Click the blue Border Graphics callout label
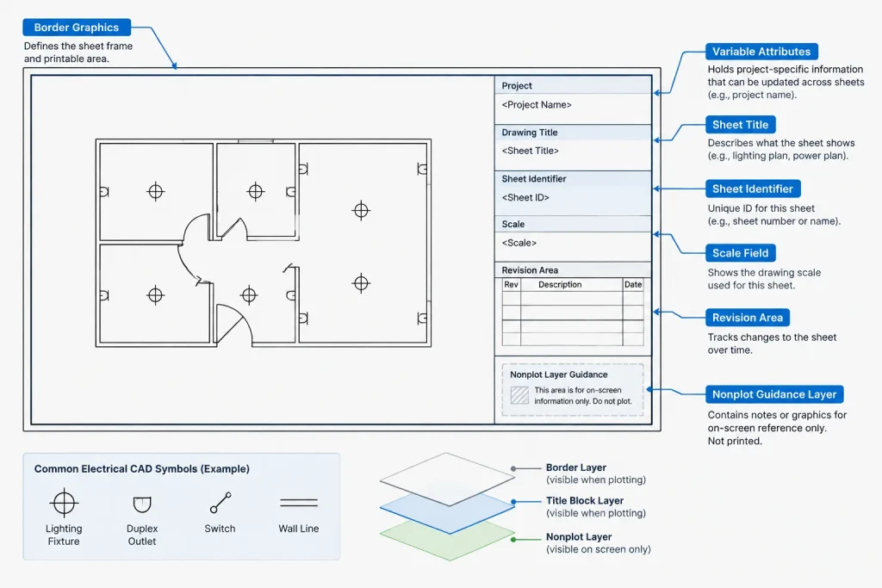882x588 pixels. [x=77, y=27]
